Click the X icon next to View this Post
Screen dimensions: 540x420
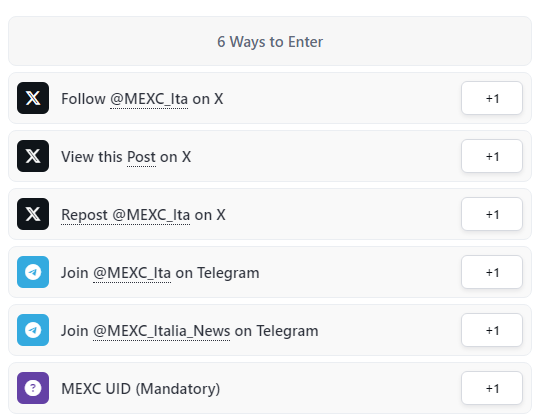33,156
